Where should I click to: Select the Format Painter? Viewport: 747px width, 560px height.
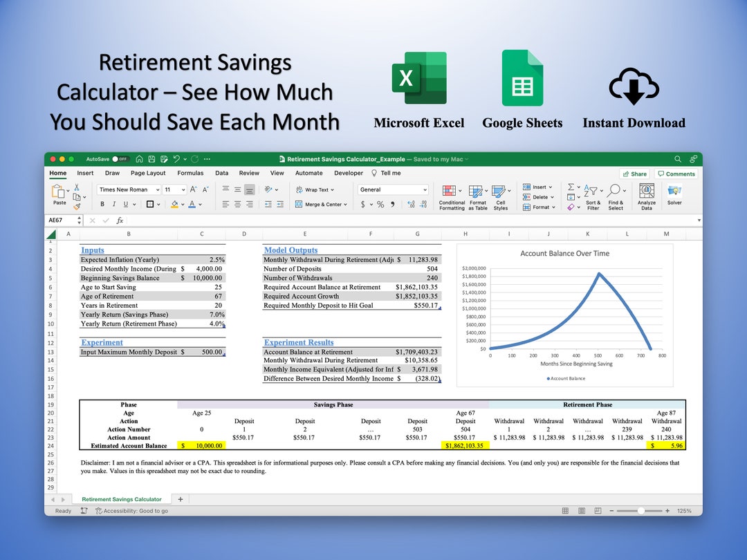(77, 205)
